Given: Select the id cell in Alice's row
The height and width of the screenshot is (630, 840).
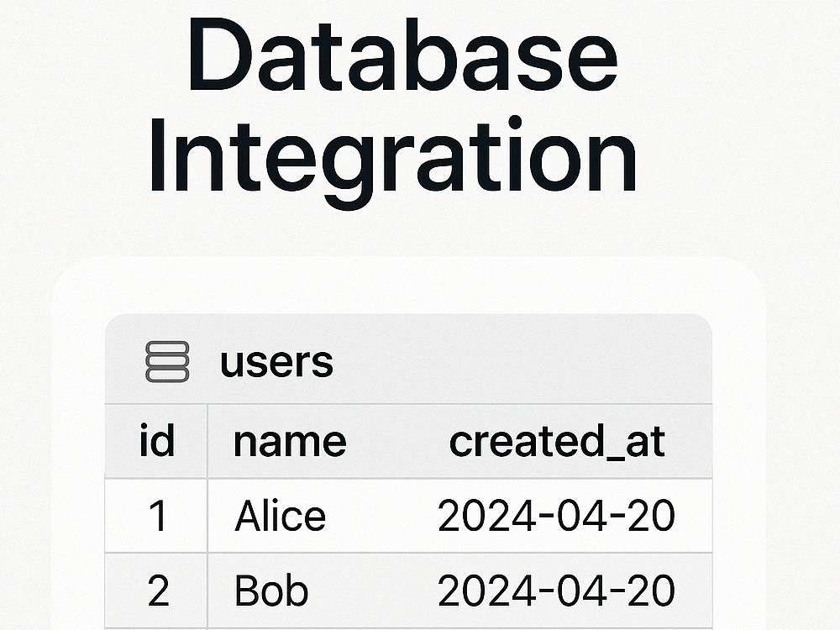Looking at the screenshot, I should 158,516.
